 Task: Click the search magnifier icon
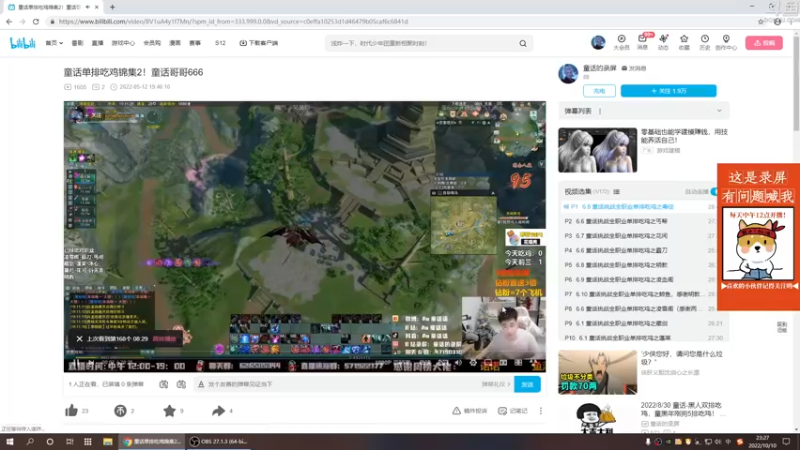[x=523, y=43]
